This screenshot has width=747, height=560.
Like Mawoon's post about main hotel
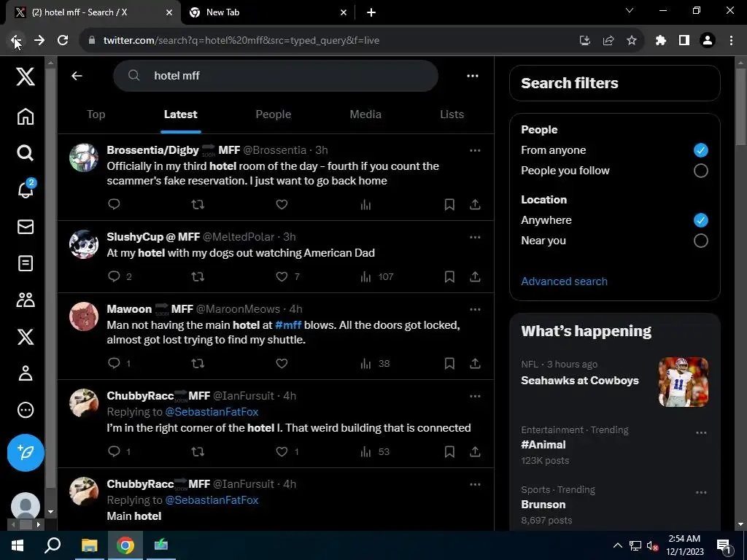282,363
